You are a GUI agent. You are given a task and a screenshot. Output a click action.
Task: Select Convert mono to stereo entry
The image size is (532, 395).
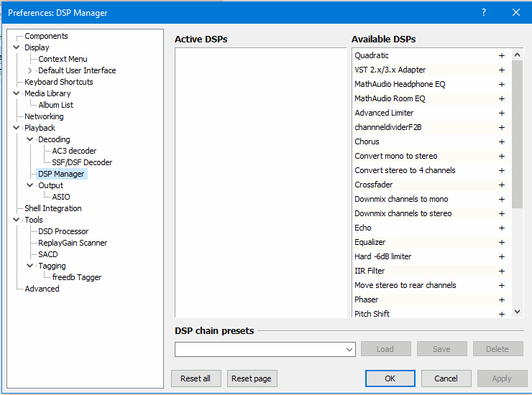point(395,156)
